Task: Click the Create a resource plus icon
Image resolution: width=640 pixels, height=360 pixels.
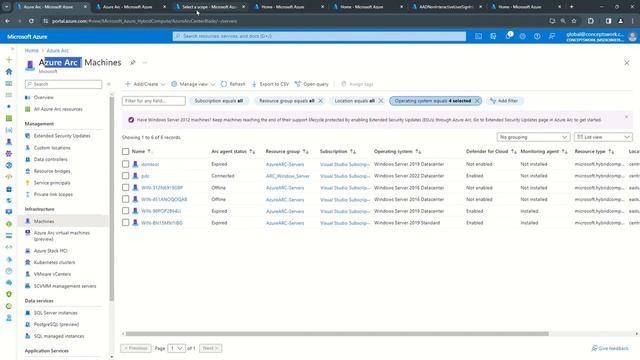Action: coord(9,60)
